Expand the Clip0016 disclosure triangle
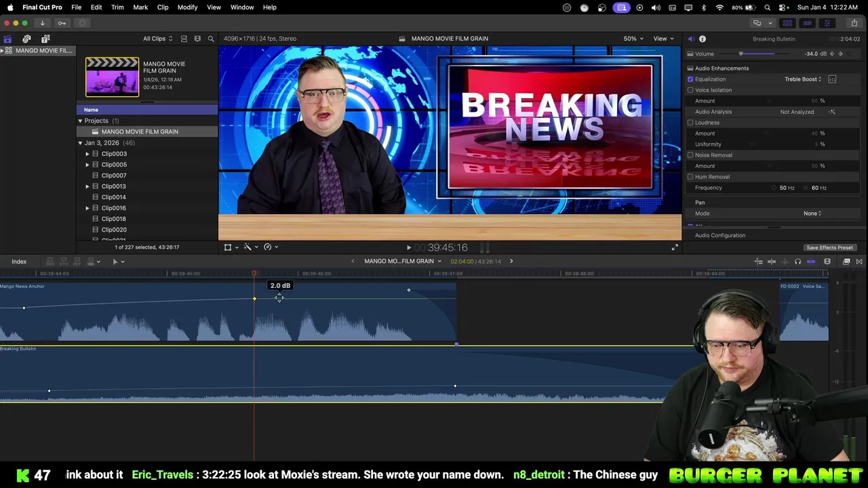 pos(87,208)
